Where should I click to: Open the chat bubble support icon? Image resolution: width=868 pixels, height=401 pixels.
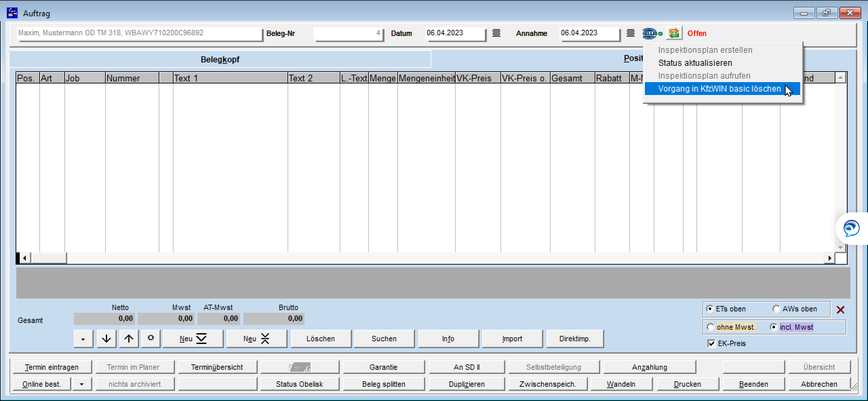(852, 228)
